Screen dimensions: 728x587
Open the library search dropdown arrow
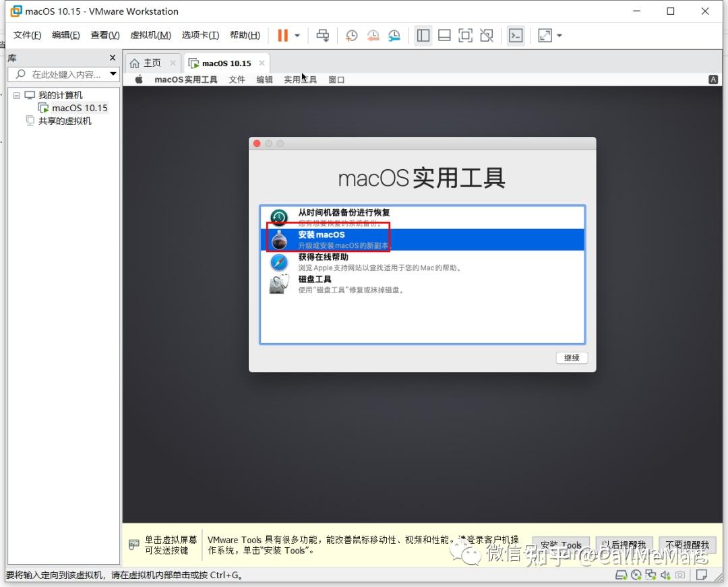(113, 73)
